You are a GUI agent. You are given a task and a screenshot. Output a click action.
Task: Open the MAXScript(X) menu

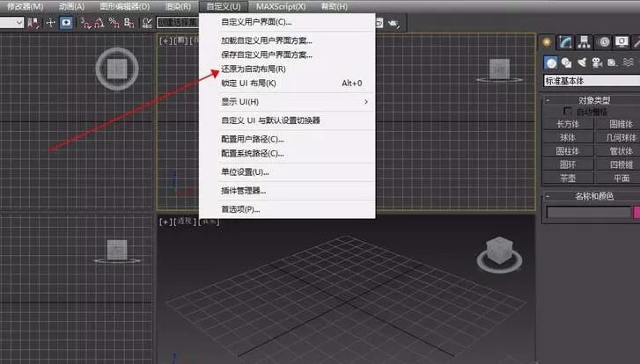[x=281, y=6]
